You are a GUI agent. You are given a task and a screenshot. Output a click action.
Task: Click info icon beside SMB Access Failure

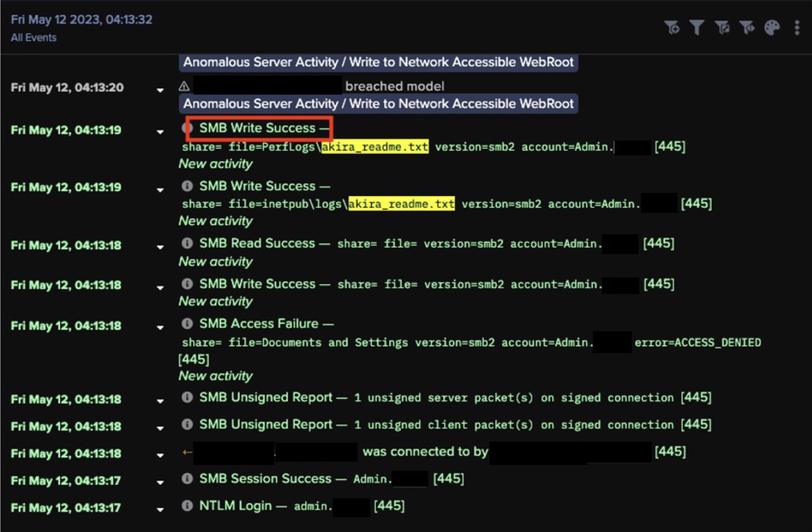187,324
